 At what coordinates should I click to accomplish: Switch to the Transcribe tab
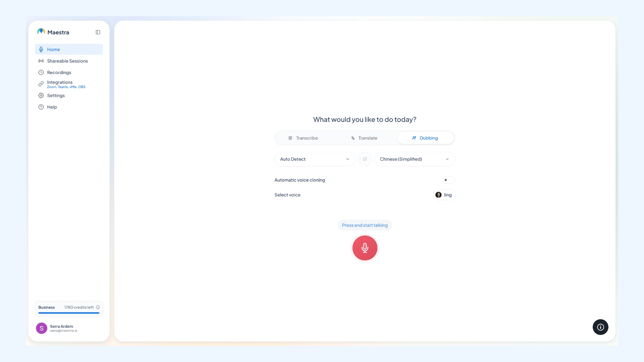pyautogui.click(x=303, y=138)
